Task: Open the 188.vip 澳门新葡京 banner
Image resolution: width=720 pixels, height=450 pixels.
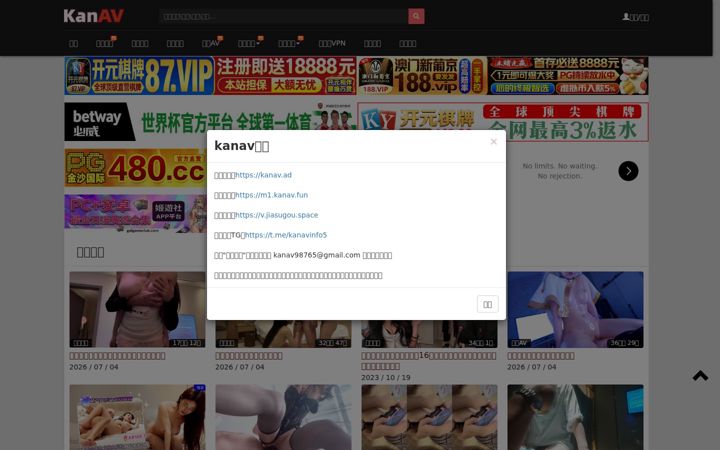Action: (x=422, y=76)
